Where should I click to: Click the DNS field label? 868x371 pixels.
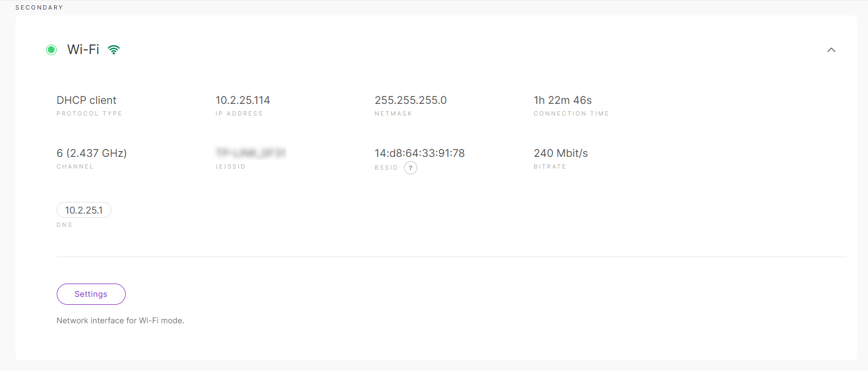point(64,225)
